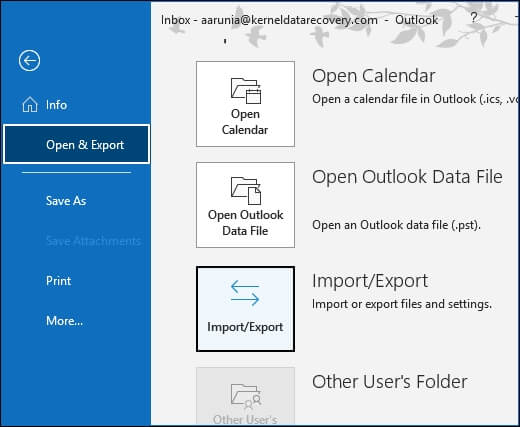Click the help question mark icon
520x427 pixels.
coord(474,17)
